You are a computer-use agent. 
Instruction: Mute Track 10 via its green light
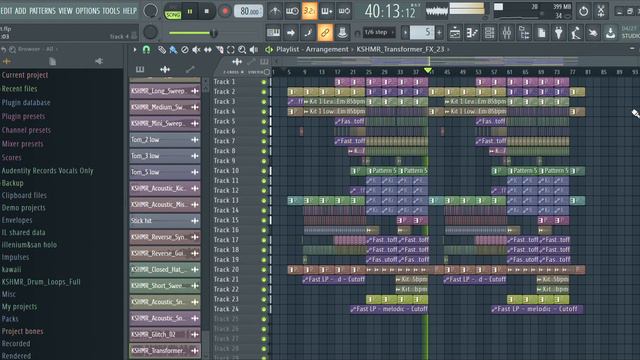pyautogui.click(x=264, y=171)
